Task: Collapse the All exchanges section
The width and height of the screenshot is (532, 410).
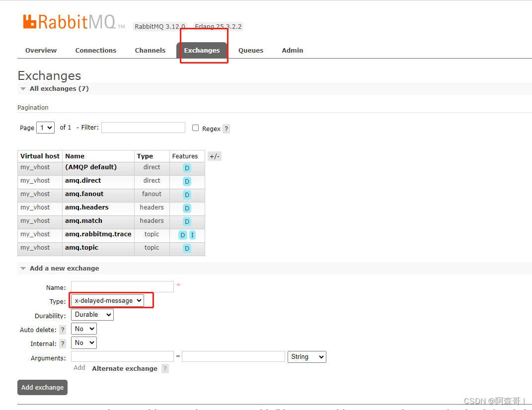Action: point(23,88)
